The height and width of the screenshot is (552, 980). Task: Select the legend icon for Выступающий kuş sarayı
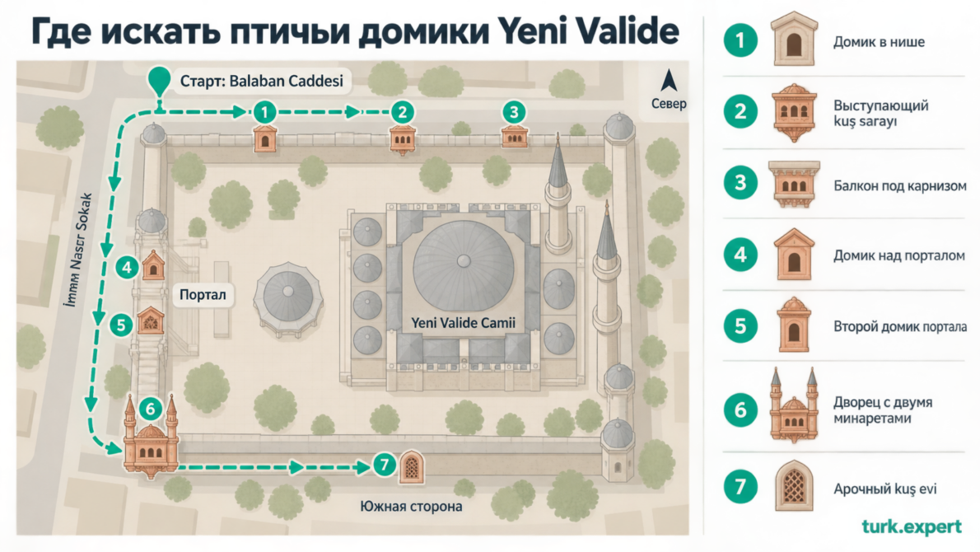794,113
